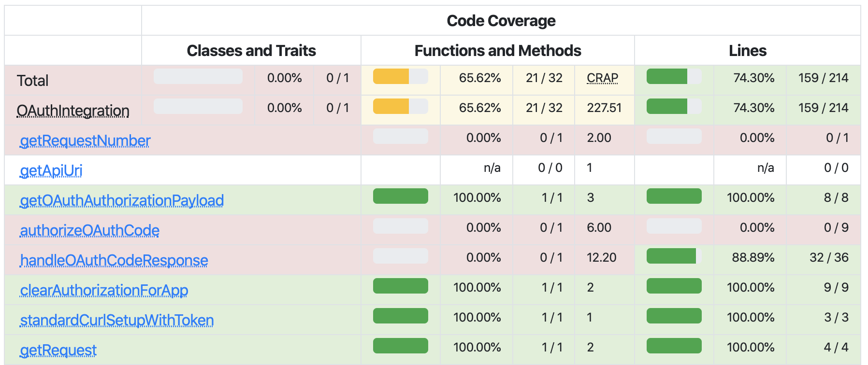Screen dimensions: 868x365
Task: Open the clearAuthorizationForApp method link
Action: click(104, 290)
